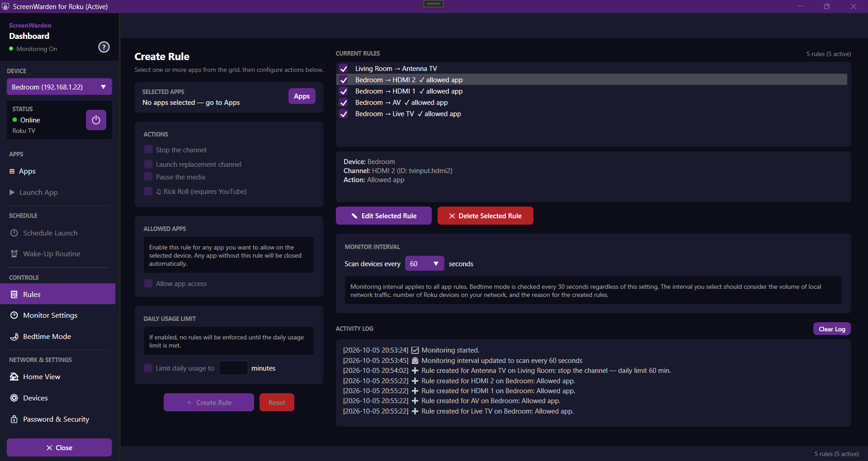Image resolution: width=868 pixels, height=461 pixels.
Task: Switch to Home View page
Action: coord(42,376)
